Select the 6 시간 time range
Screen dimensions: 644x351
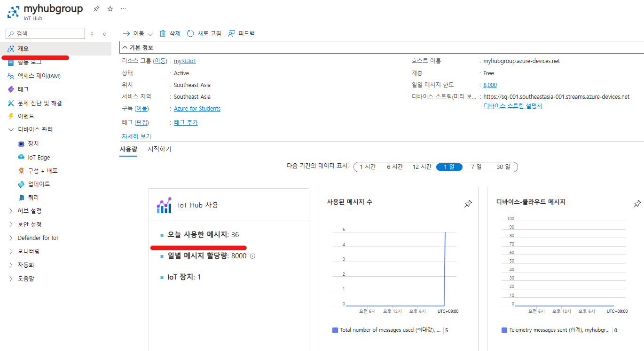tap(395, 167)
